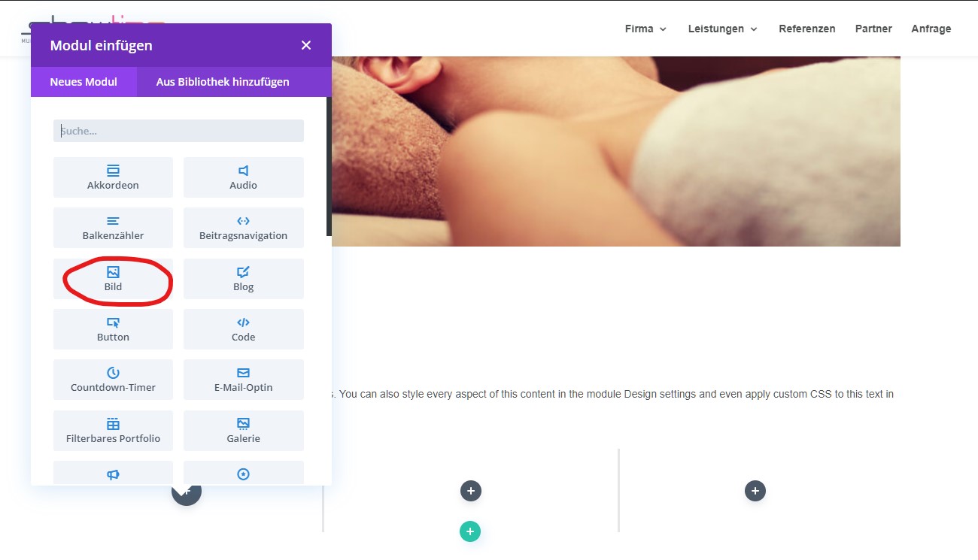Viewport: 978px width, 560px height.
Task: Insert the Button module
Action: 113,329
